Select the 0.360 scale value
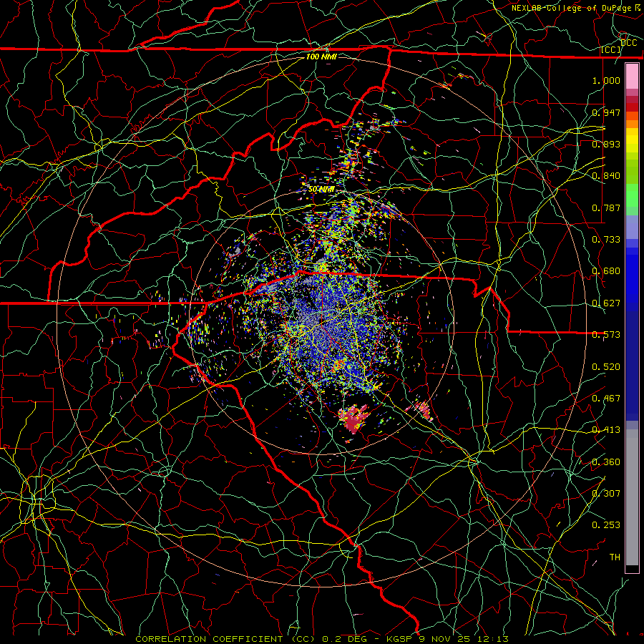Viewport: 644px width, 644px height. click(x=606, y=462)
